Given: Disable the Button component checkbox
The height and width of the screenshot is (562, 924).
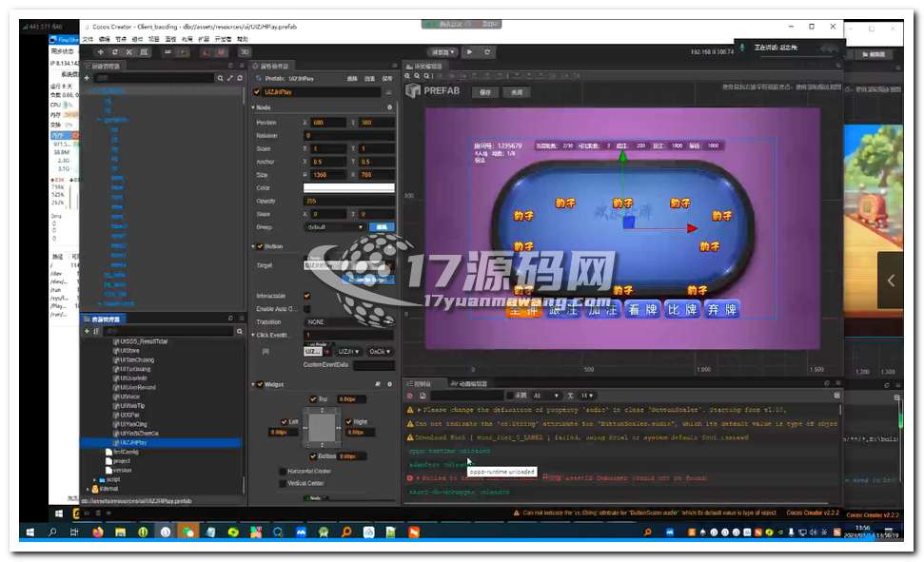Looking at the screenshot, I should pos(260,246).
